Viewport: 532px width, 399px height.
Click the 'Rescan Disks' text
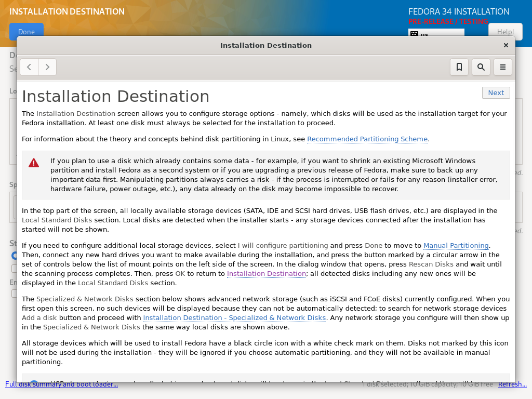[x=431, y=264]
